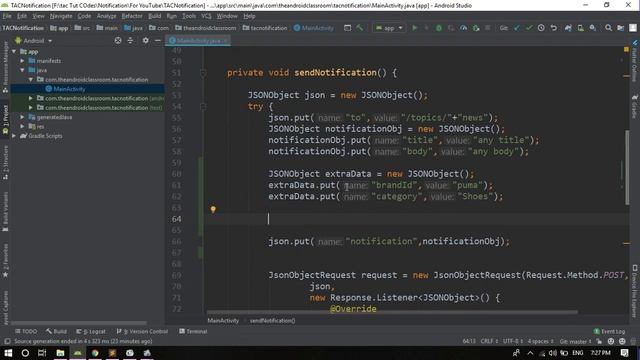Toggle the Build Variants side button
This screenshot has width=640, height=360.
tap(5, 212)
